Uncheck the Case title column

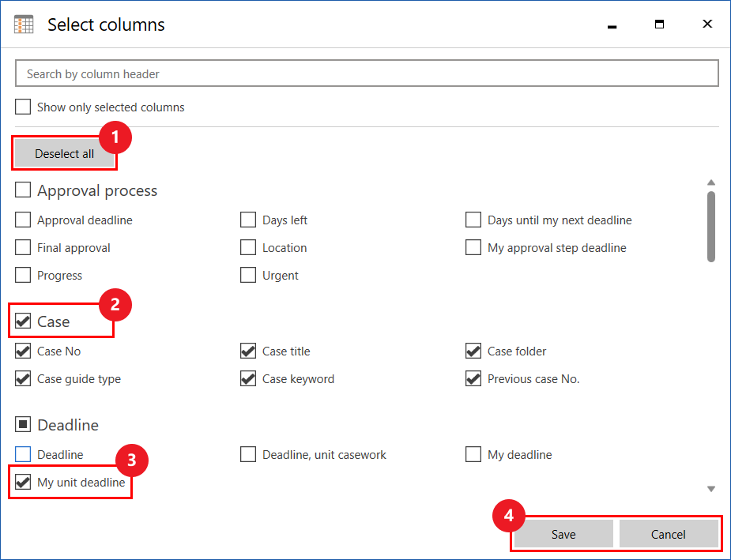point(248,351)
